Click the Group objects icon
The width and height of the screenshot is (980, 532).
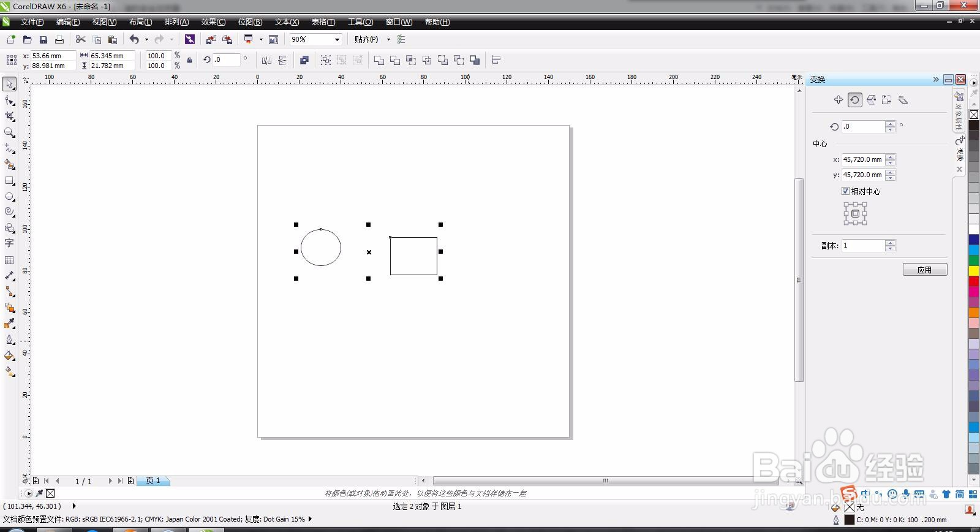(x=326, y=60)
